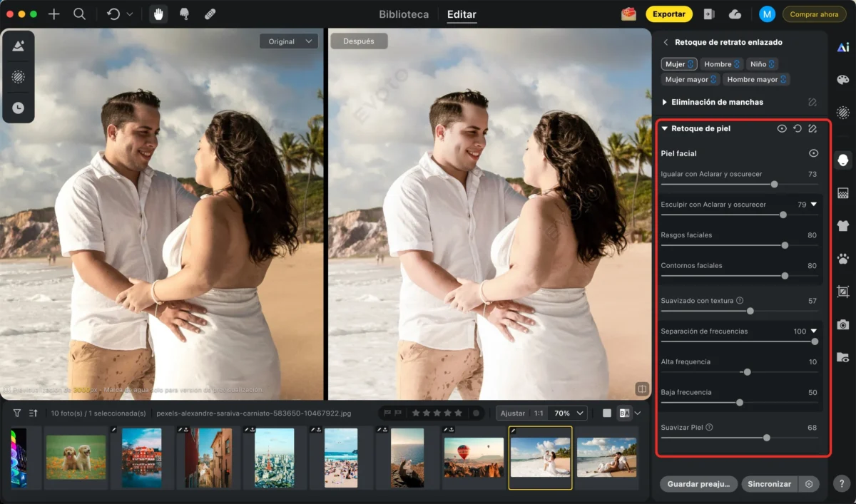Open the color palette adjustments panel
The image size is (856, 504).
(x=842, y=80)
